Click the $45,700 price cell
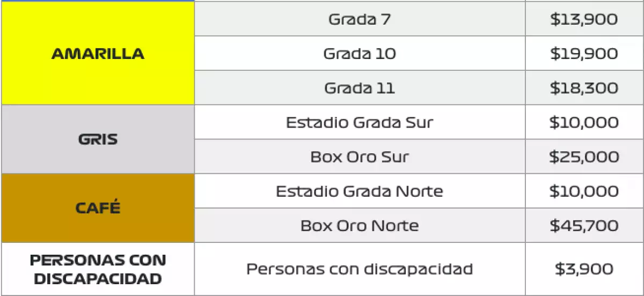Viewport: 644px width, 296px height. pyautogui.click(x=584, y=225)
